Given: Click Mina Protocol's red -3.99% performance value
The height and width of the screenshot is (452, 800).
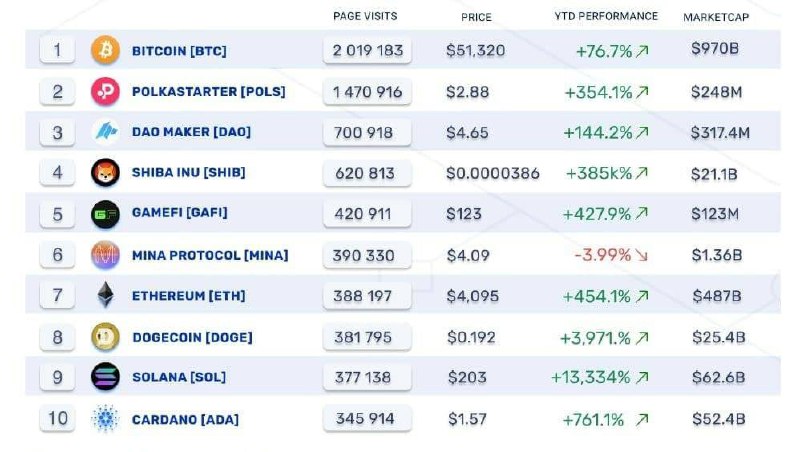Looking at the screenshot, I should pyautogui.click(x=603, y=255).
